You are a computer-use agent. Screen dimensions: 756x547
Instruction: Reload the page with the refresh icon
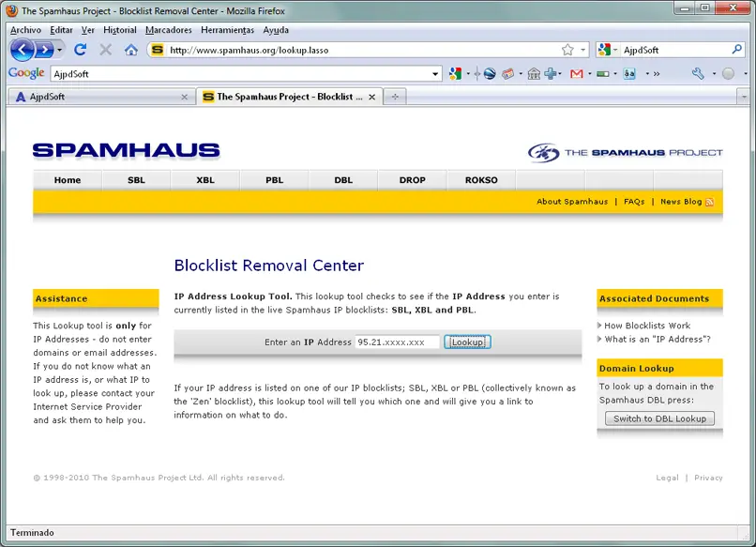pos(80,49)
